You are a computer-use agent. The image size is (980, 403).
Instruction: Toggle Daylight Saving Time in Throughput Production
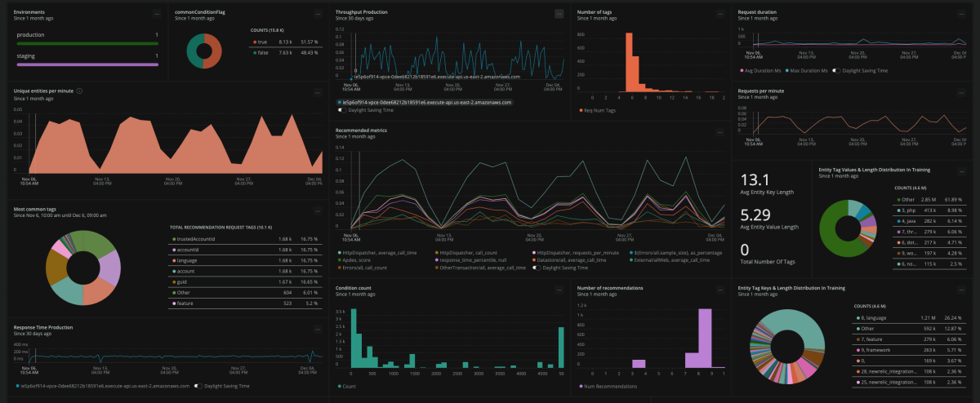pyautogui.click(x=341, y=110)
